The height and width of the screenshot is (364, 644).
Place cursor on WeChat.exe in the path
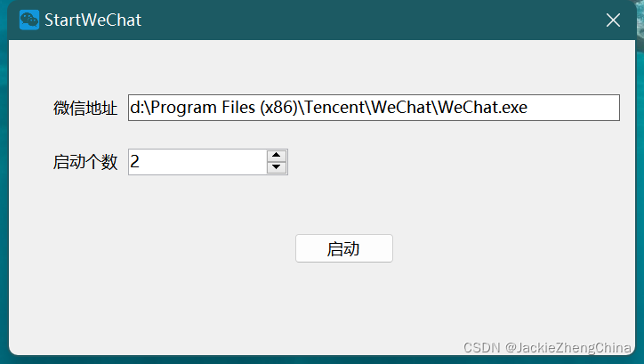pos(483,107)
